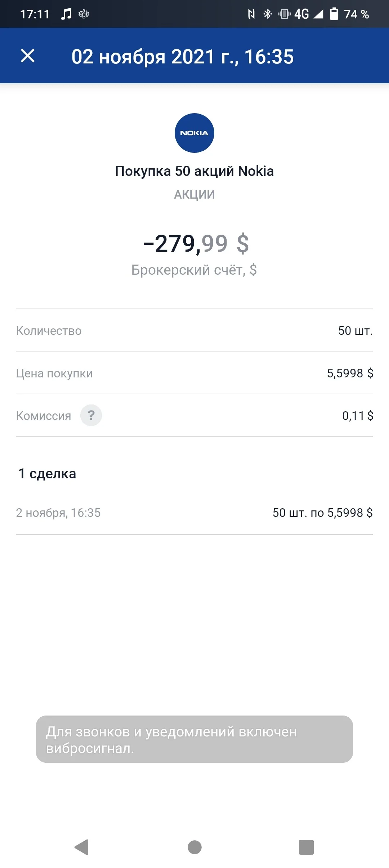Tap the vibrate mode status icon
The width and height of the screenshot is (389, 868).
pyautogui.click(x=285, y=14)
